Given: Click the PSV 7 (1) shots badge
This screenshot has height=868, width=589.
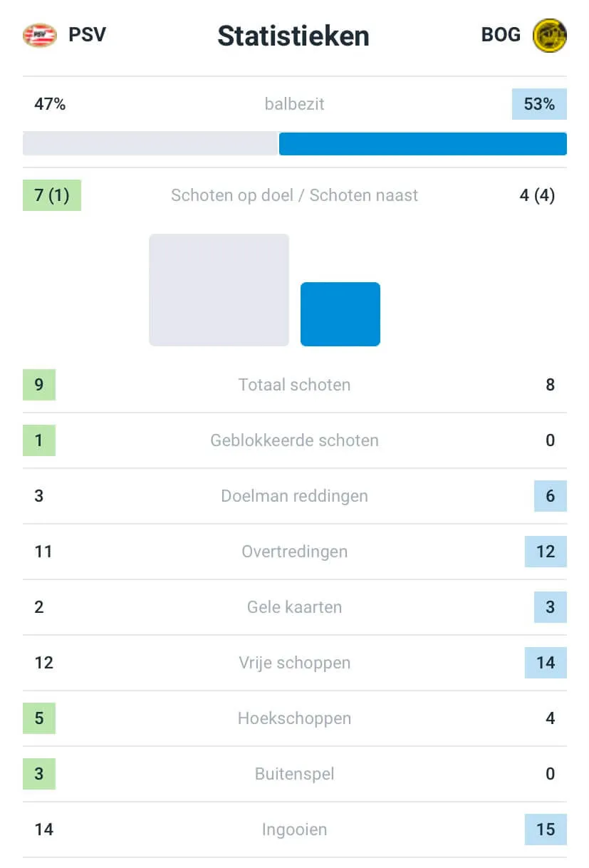Looking at the screenshot, I should pyautogui.click(x=52, y=195).
